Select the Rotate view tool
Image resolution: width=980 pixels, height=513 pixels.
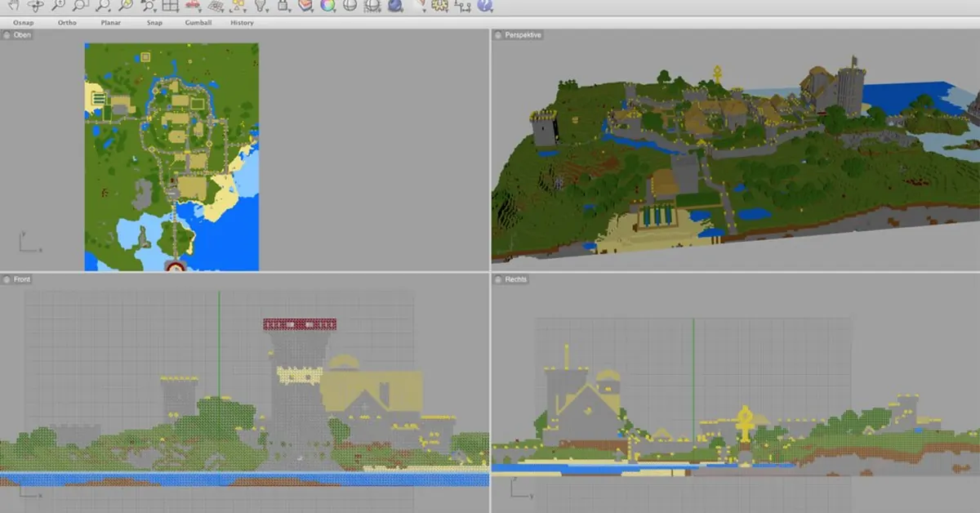[36, 6]
